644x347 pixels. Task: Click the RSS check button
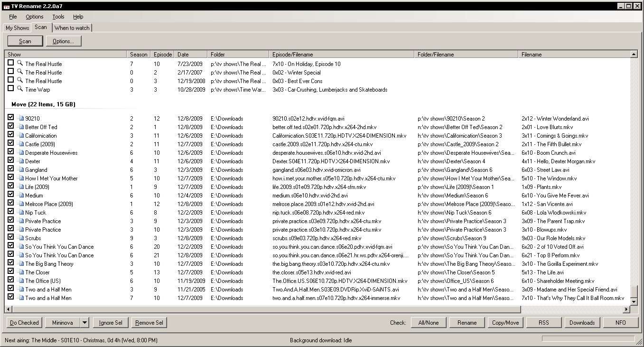click(544, 323)
